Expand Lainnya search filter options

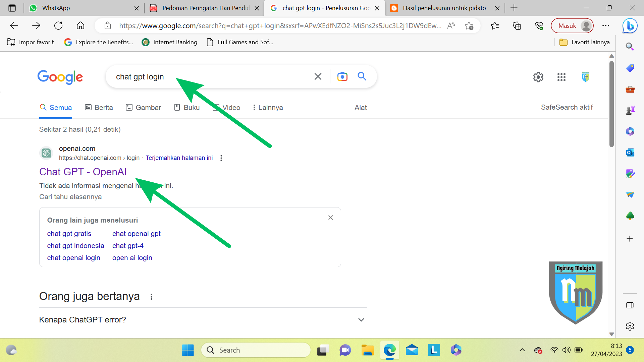pos(266,107)
